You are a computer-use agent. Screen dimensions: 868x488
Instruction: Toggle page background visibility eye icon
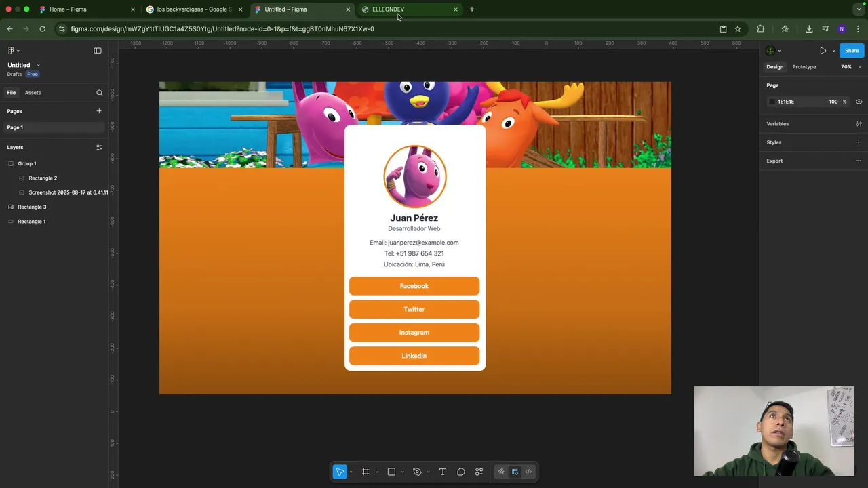coord(859,102)
